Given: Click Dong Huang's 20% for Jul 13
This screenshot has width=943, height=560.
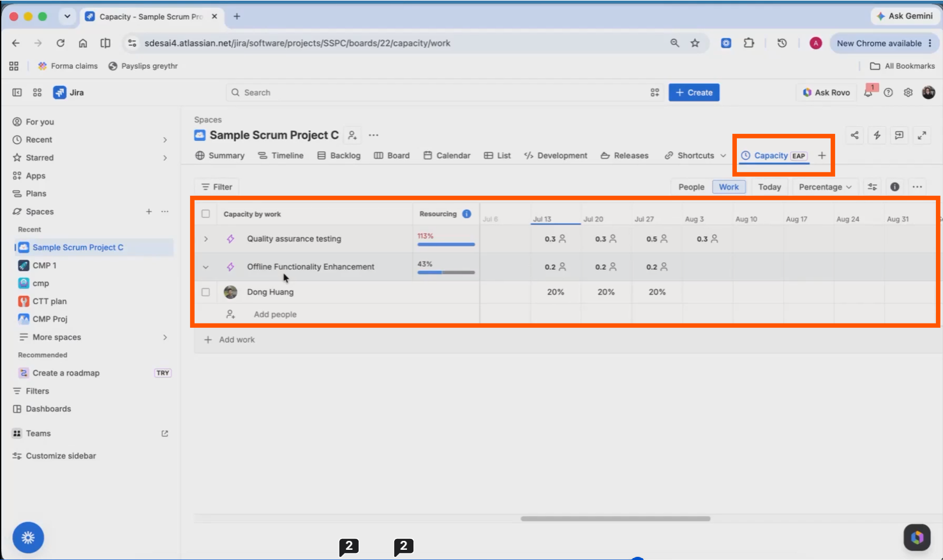Looking at the screenshot, I should coord(555,292).
